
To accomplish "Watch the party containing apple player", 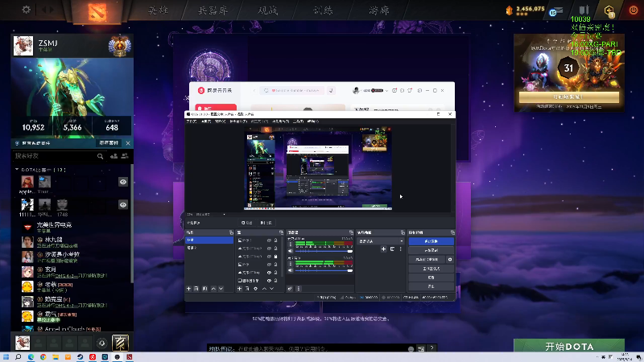I will [x=123, y=182].
